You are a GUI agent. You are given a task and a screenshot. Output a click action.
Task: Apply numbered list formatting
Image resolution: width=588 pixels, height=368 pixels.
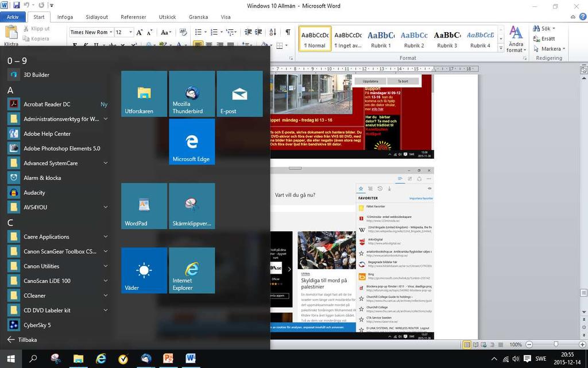[214, 32]
